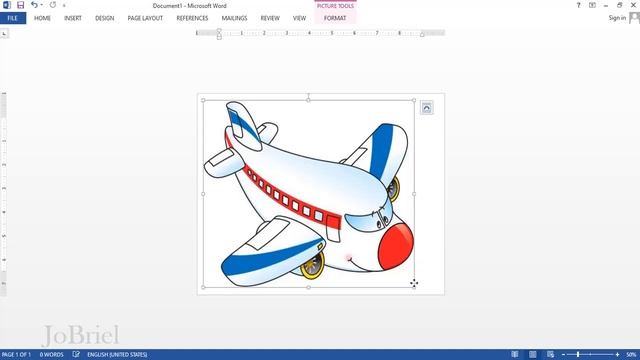Click the 0 WORDS count in status bar
640x360 pixels.
(x=51, y=355)
